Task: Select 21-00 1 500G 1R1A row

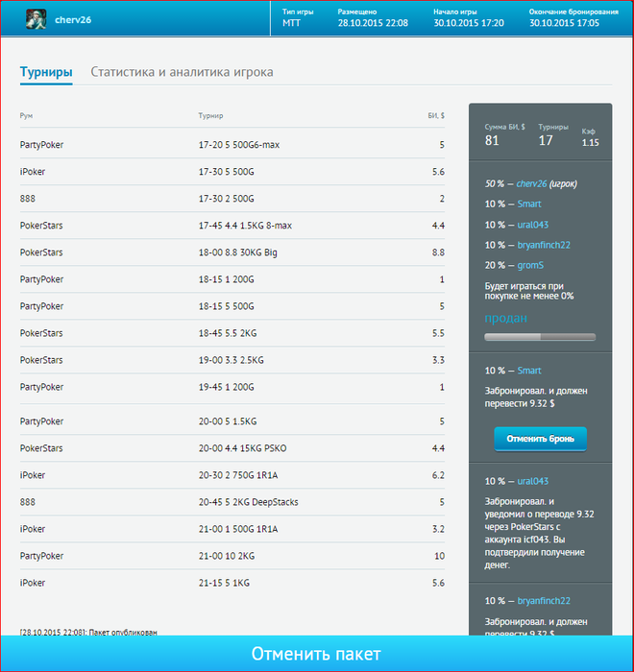Action: 232,529
